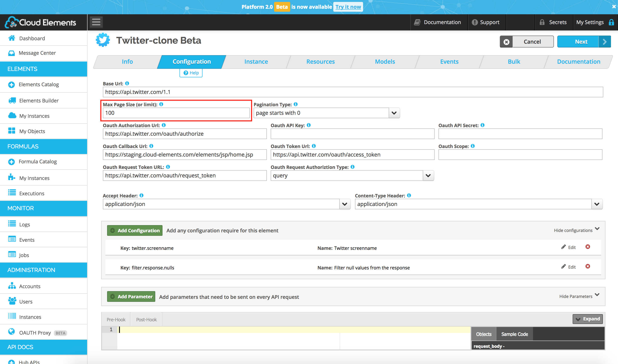618x364 pixels.
Task: Open the Help button under Configuration
Action: click(191, 73)
